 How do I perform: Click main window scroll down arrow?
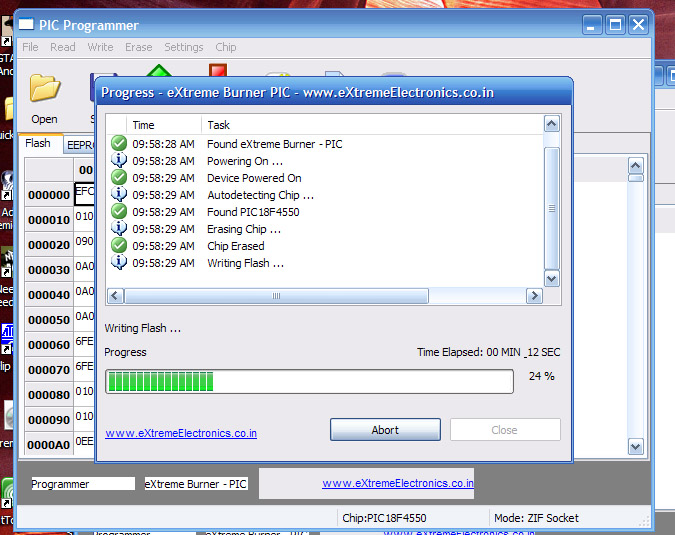pyautogui.click(x=636, y=446)
